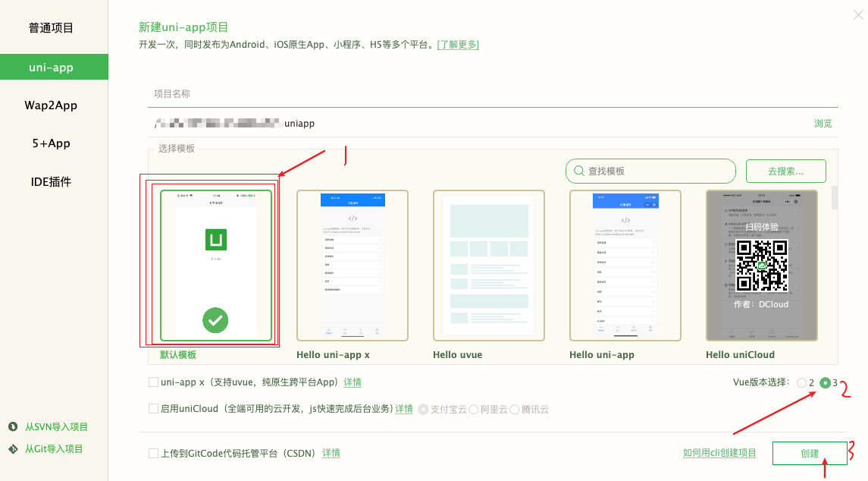Open the 了解更多 link
The width and height of the screenshot is (868, 481).
(458, 44)
